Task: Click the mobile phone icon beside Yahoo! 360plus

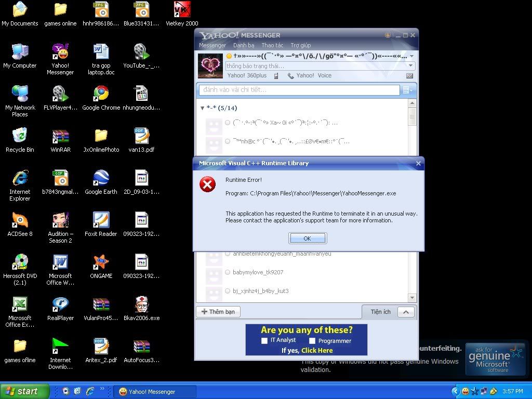Action: [x=276, y=76]
